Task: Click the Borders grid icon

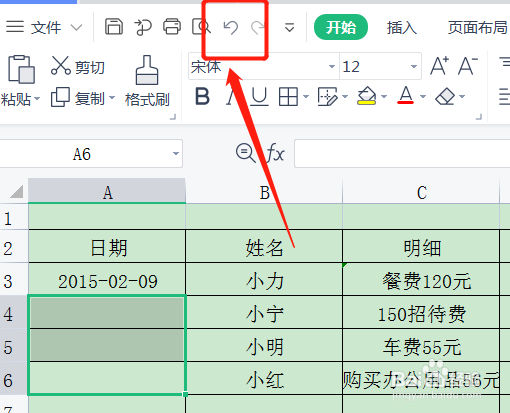Action: tap(288, 97)
